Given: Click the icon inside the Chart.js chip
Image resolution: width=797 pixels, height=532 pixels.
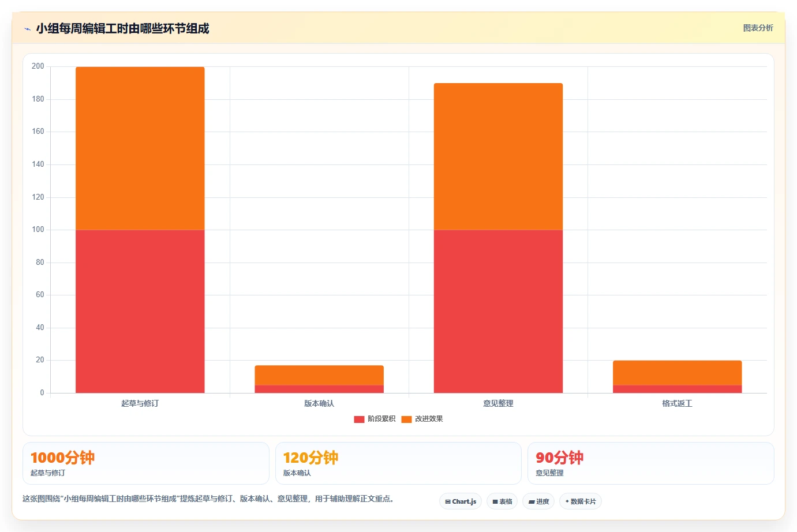Looking at the screenshot, I should (448, 502).
